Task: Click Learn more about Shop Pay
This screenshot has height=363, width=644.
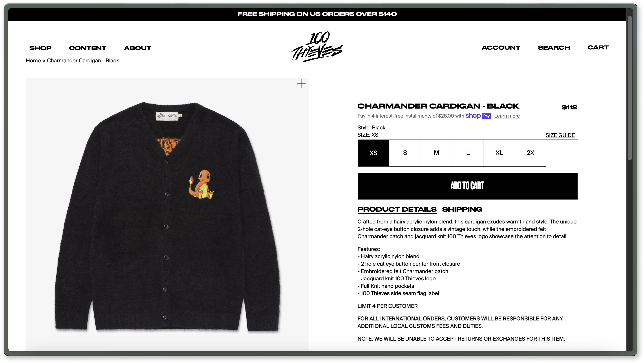Action: 507,116
